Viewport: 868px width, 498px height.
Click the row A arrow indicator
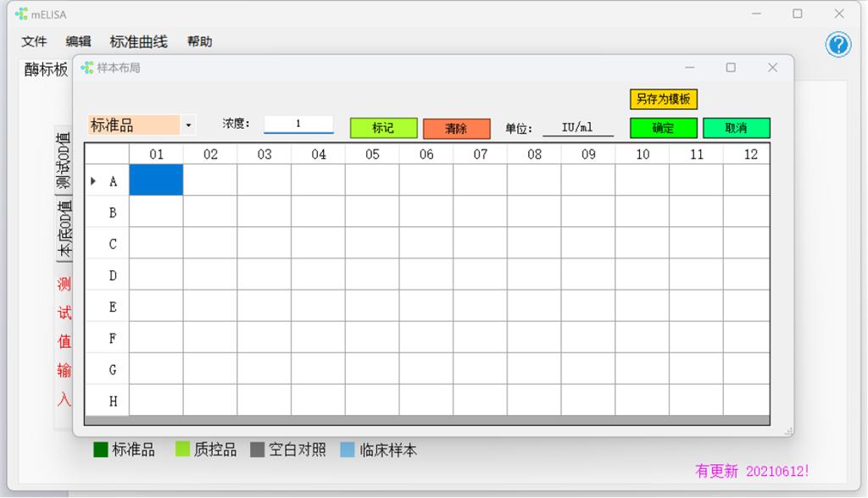[x=93, y=180]
